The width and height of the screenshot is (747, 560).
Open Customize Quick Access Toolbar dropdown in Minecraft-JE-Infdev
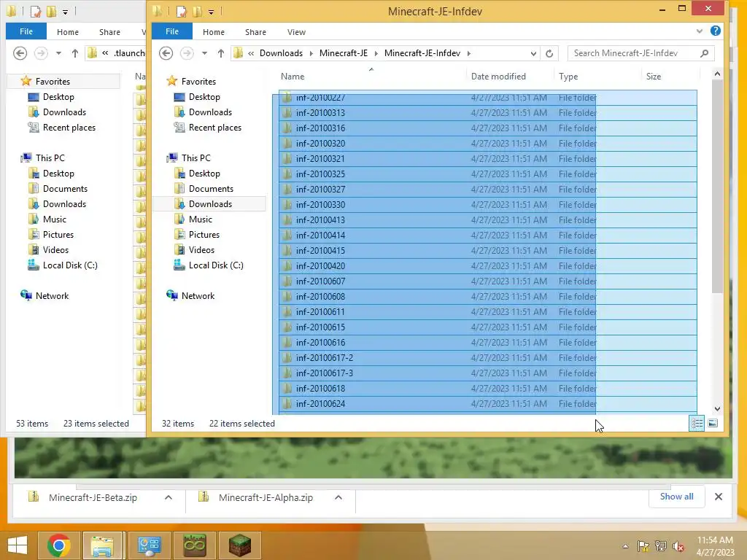tap(211, 12)
